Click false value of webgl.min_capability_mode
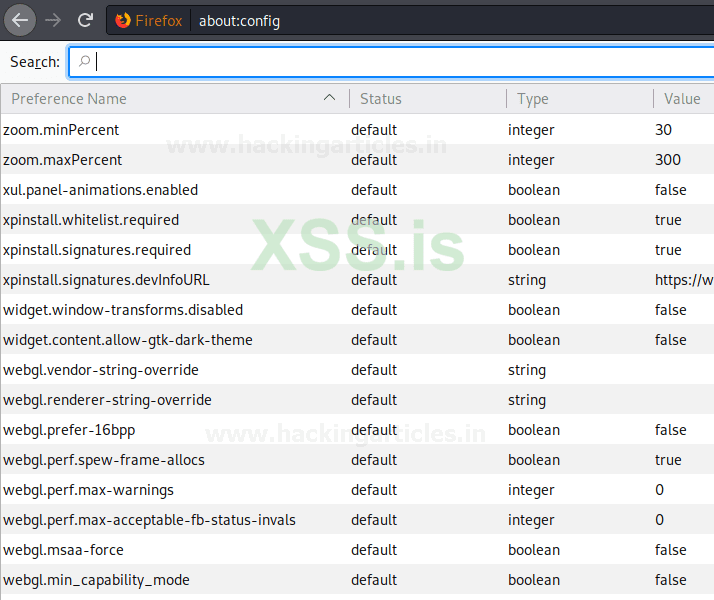The width and height of the screenshot is (714, 600). pyautogui.click(x=670, y=580)
